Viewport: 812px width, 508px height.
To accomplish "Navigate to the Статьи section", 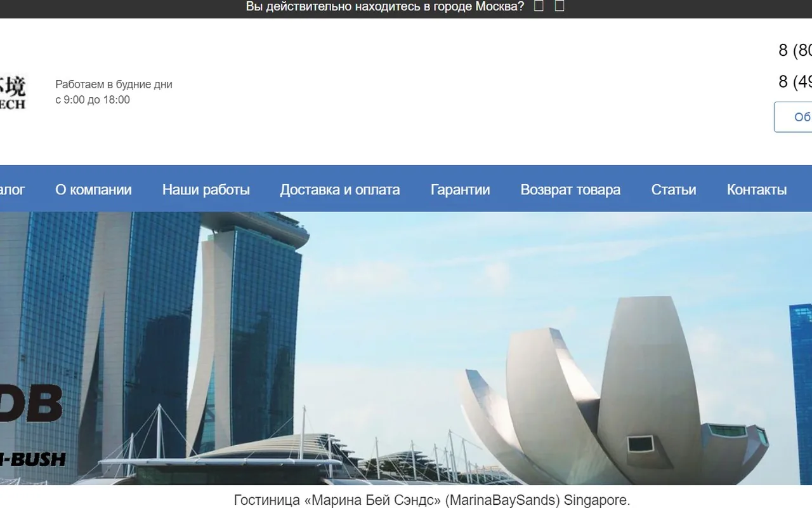I will (674, 190).
